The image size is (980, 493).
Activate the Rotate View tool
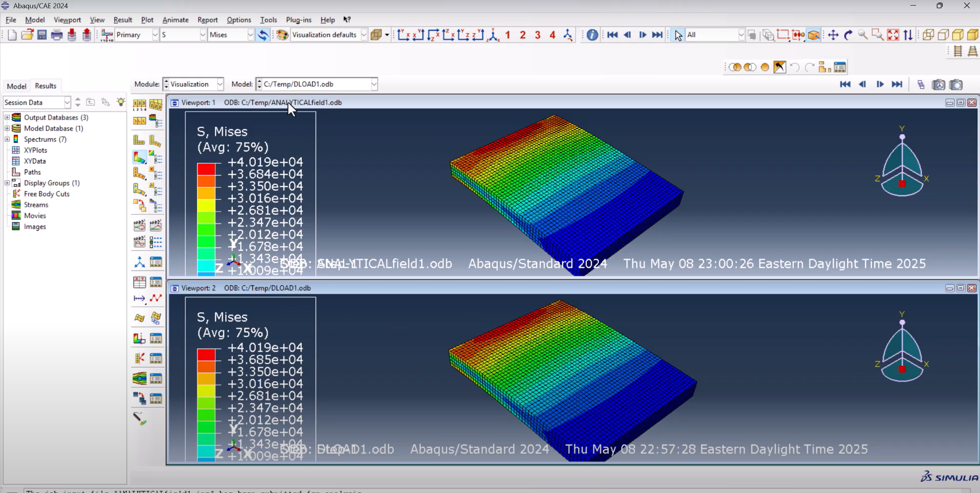(x=848, y=35)
